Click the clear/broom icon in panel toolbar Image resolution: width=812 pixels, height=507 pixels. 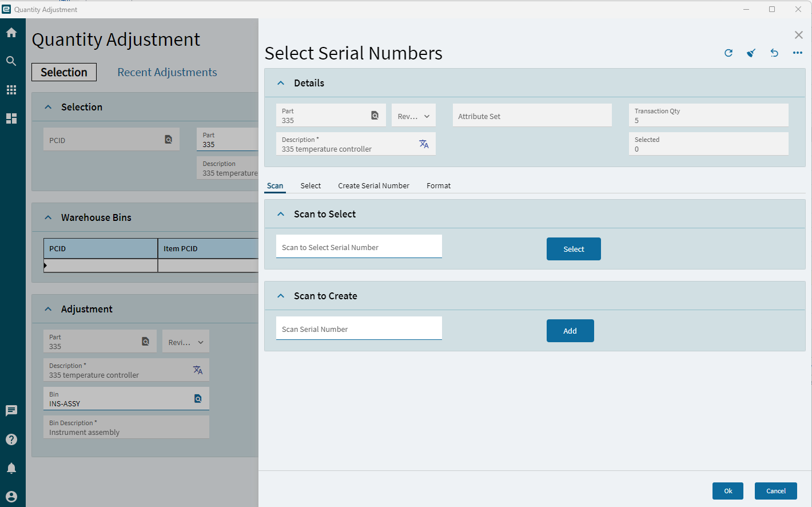click(x=751, y=53)
